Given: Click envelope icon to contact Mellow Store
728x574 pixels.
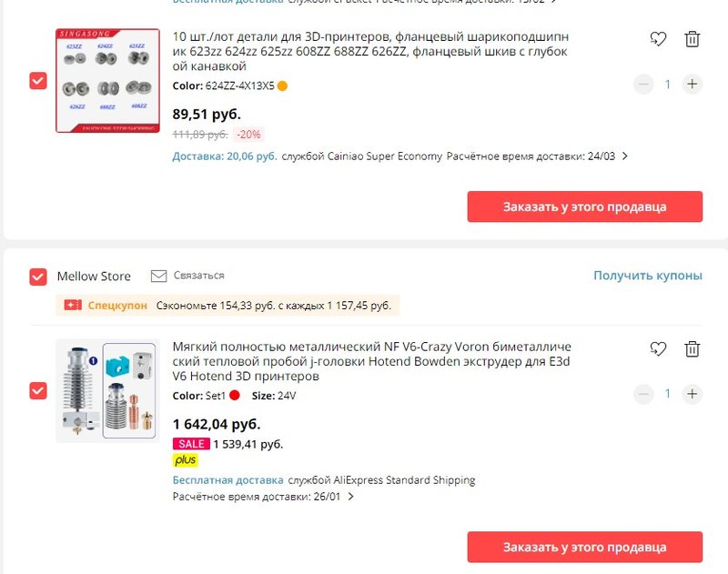Looking at the screenshot, I should click(159, 276).
